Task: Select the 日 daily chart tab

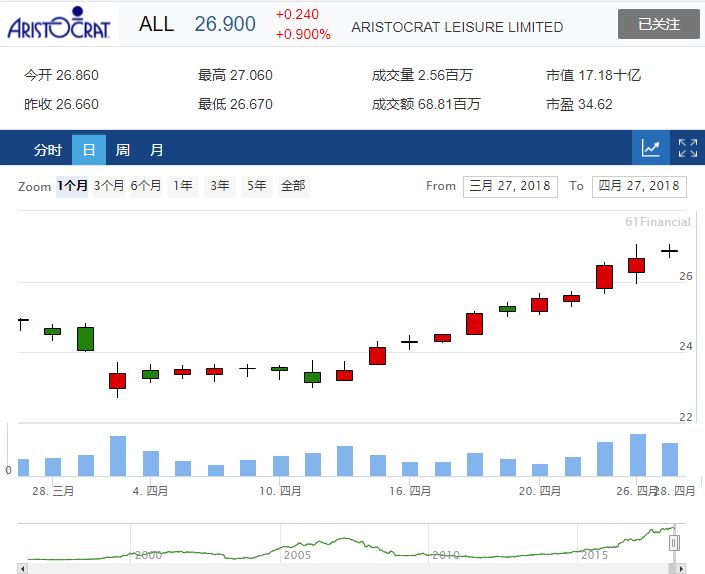Action: (89, 150)
